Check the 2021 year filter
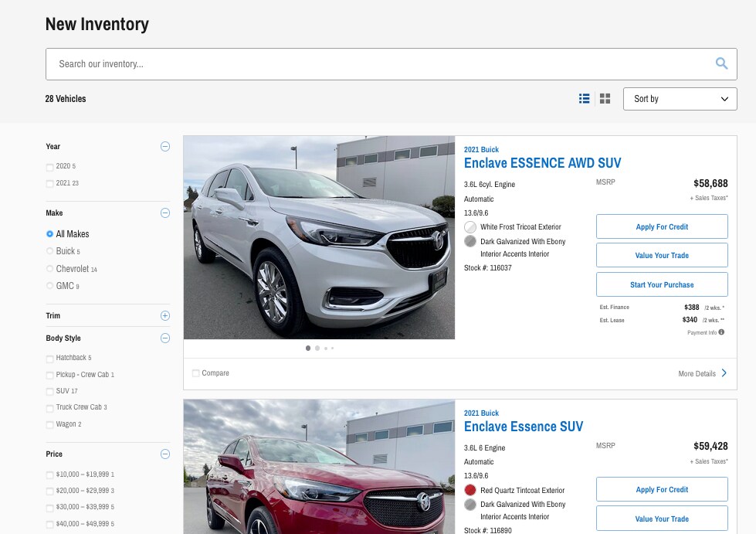The height and width of the screenshot is (534, 756). pyautogui.click(x=49, y=184)
